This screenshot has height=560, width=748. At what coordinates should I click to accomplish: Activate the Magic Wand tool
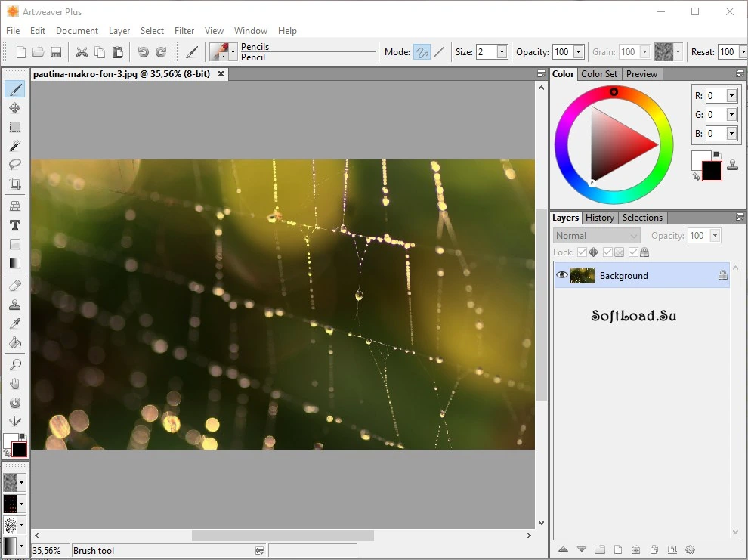(x=15, y=146)
